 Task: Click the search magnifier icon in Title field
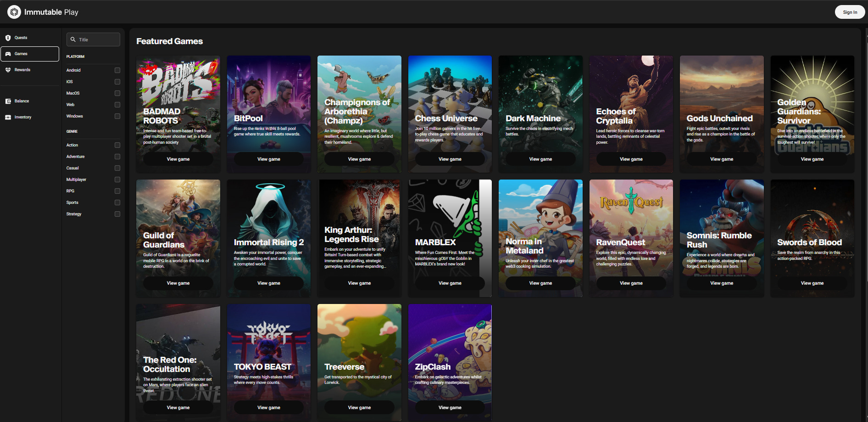pos(73,39)
